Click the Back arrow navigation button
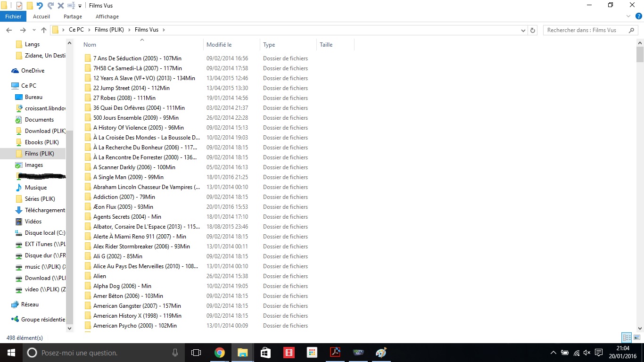This screenshot has width=644, height=362. [8, 30]
